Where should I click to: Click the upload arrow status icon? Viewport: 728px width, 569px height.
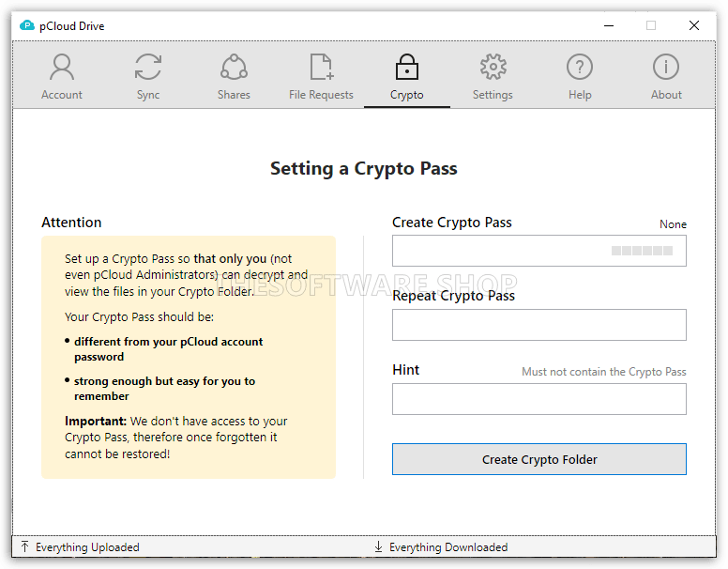click(x=25, y=546)
